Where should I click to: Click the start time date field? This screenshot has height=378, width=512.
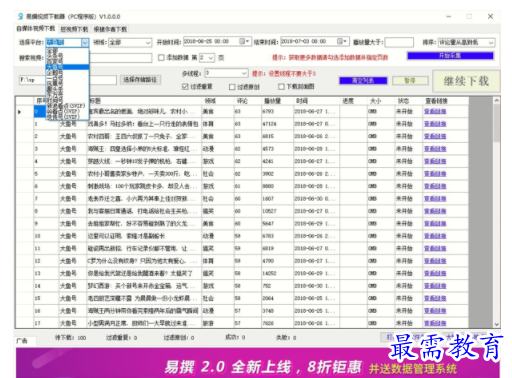[x=217, y=41]
